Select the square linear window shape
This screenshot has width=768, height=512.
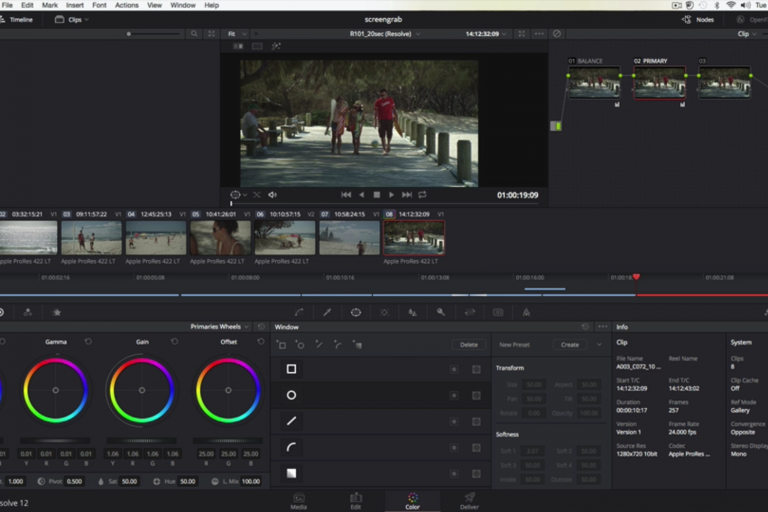pyautogui.click(x=291, y=369)
